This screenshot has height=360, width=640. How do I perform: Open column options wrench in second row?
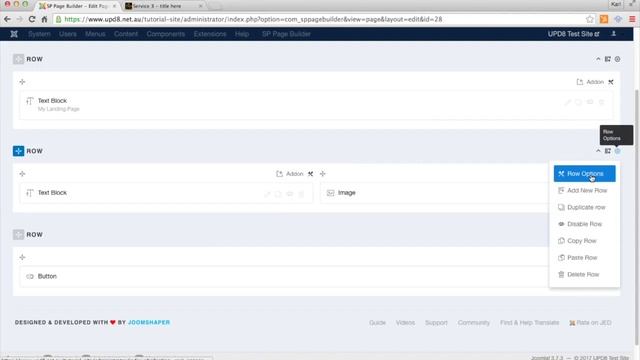pos(311,174)
